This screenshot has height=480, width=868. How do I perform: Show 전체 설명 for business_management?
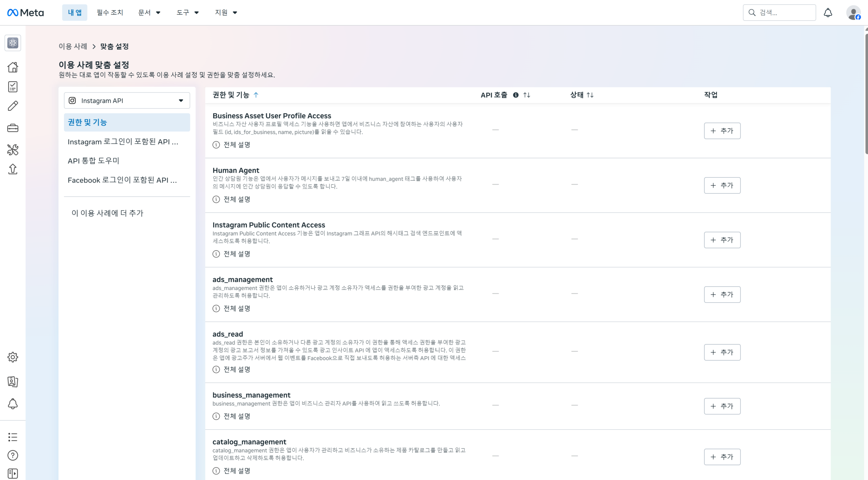232,416
